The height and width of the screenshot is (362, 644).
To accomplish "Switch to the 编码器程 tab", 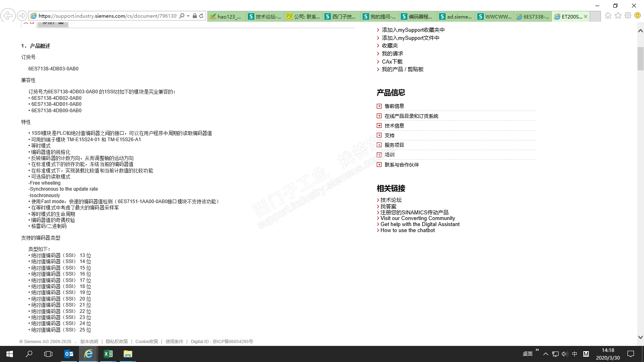I will click(x=418, y=16).
